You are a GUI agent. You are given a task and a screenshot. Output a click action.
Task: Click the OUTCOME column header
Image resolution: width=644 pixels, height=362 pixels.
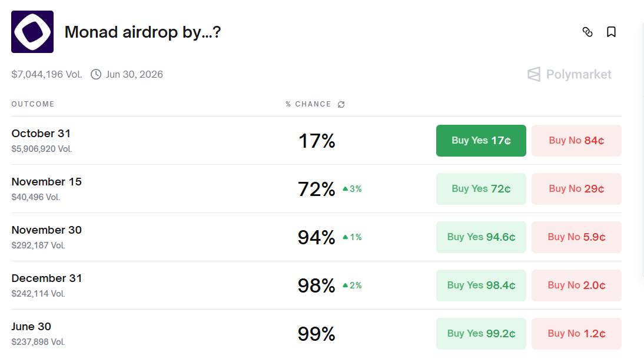pyautogui.click(x=33, y=104)
